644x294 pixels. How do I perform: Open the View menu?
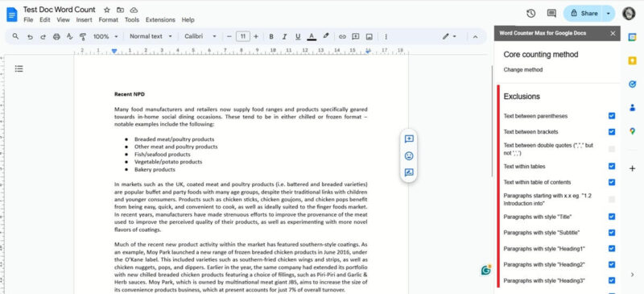(x=64, y=20)
